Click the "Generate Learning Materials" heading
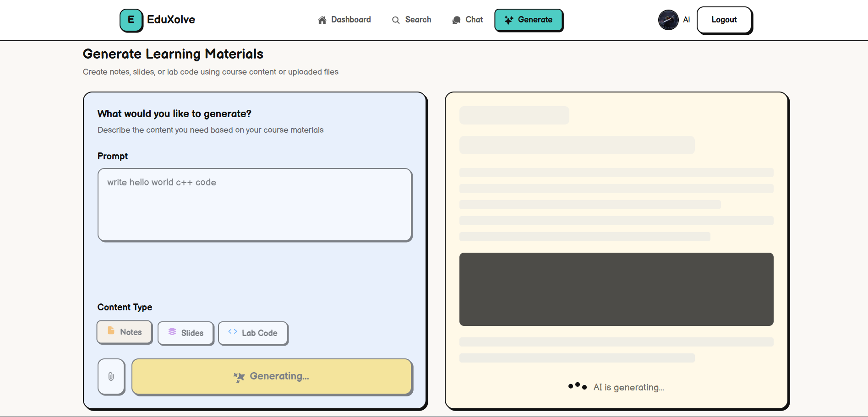 point(173,54)
